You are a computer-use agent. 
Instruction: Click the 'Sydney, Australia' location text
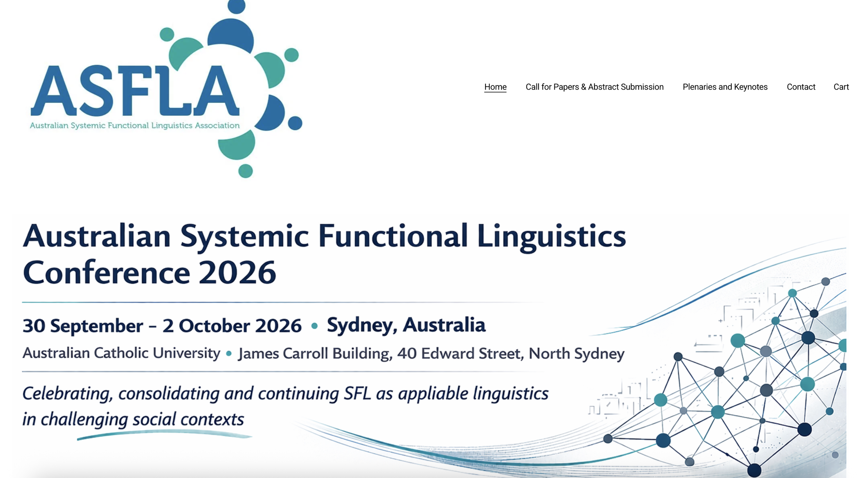(406, 325)
